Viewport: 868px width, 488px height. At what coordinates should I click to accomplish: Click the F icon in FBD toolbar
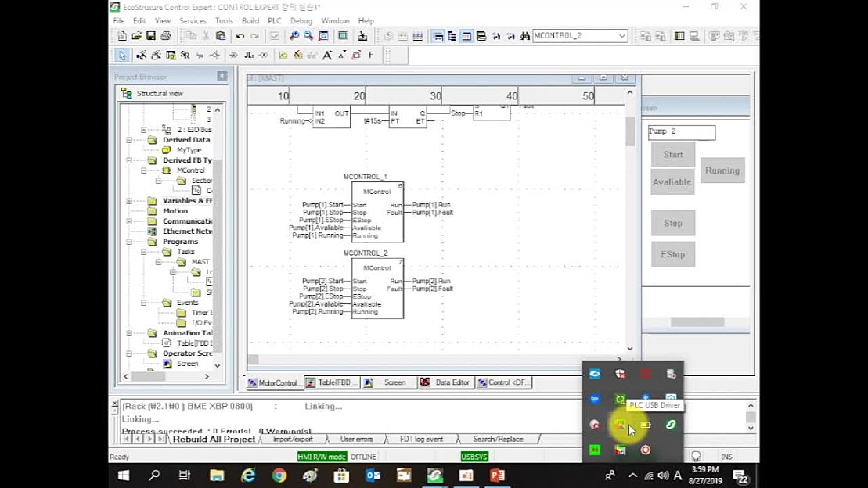click(371, 56)
